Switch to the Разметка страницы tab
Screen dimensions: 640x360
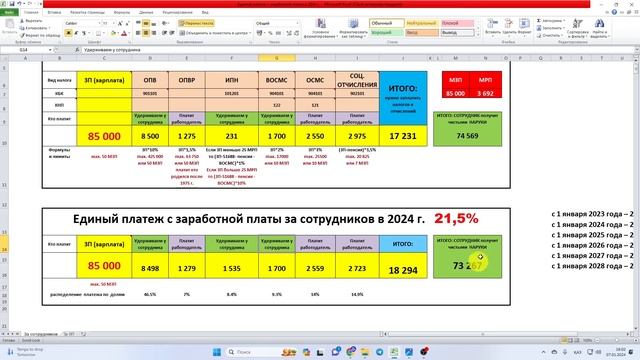pyautogui.click(x=87, y=13)
